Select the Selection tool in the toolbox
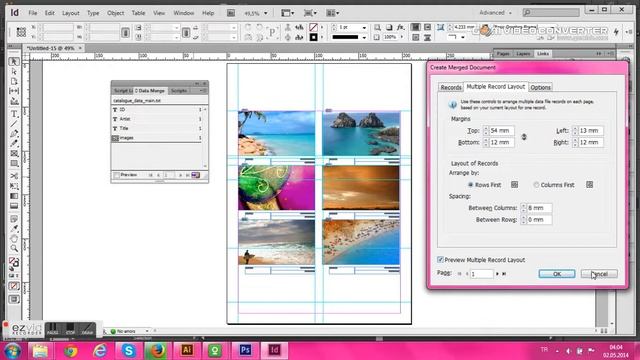 14,62
